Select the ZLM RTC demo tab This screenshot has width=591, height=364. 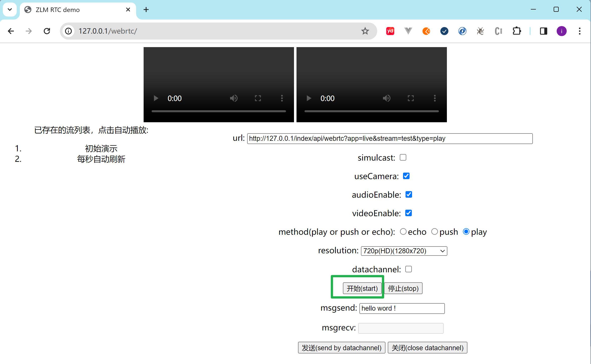coord(78,10)
